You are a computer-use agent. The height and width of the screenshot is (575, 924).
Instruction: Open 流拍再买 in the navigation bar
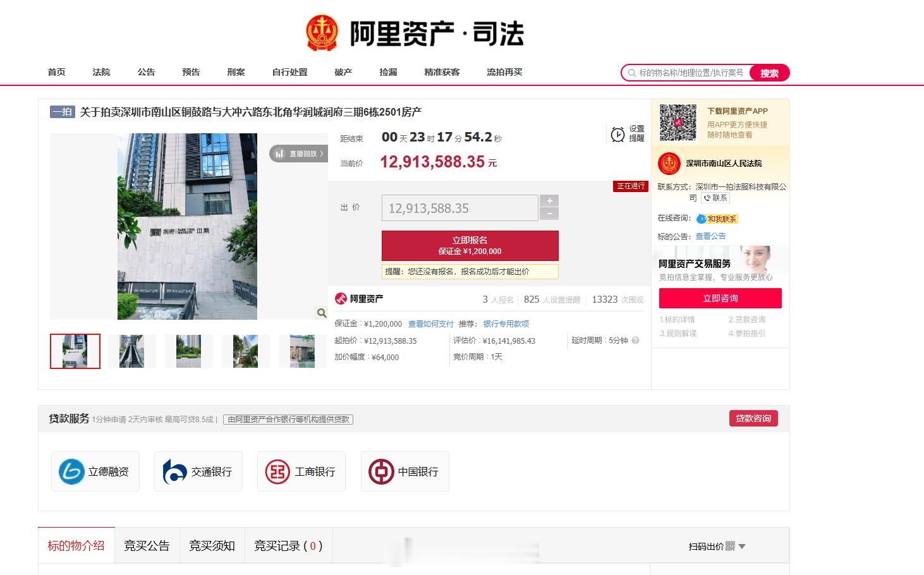point(504,72)
